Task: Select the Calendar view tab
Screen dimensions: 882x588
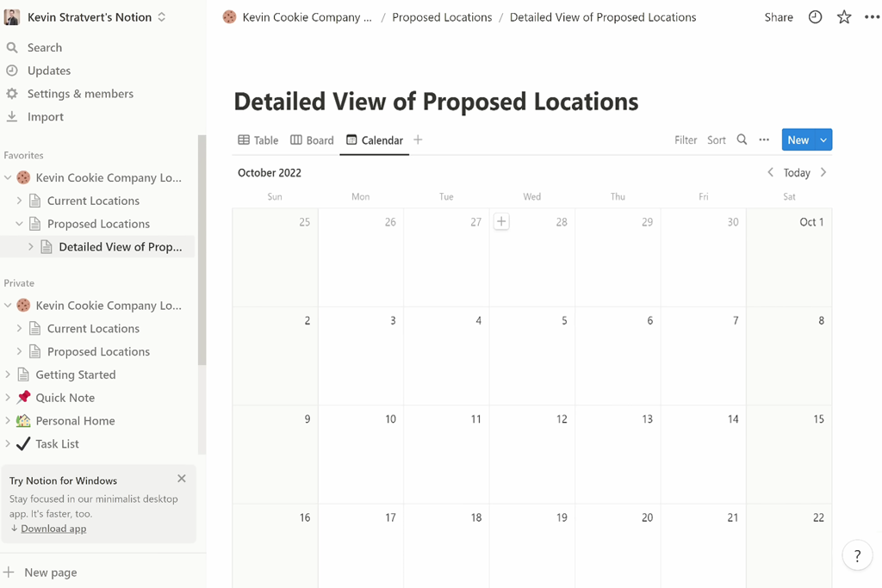Action: pos(375,140)
